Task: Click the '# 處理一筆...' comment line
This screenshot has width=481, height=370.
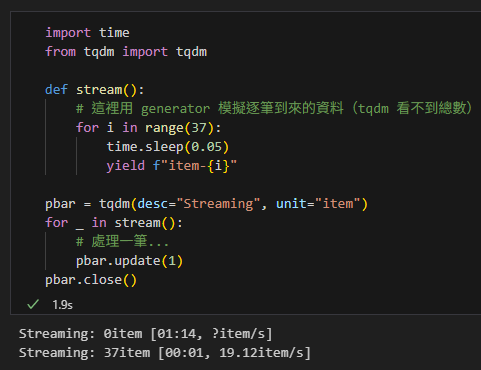Action: (x=122, y=241)
